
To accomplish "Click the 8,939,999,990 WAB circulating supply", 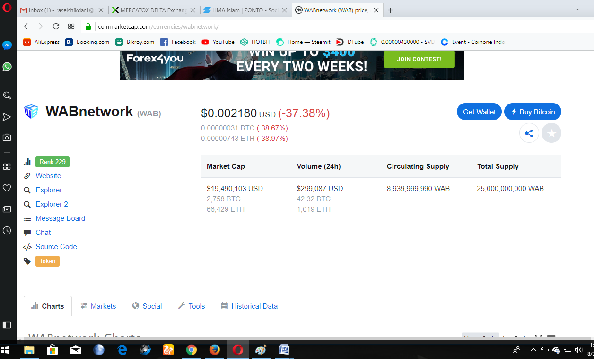I will pyautogui.click(x=418, y=189).
